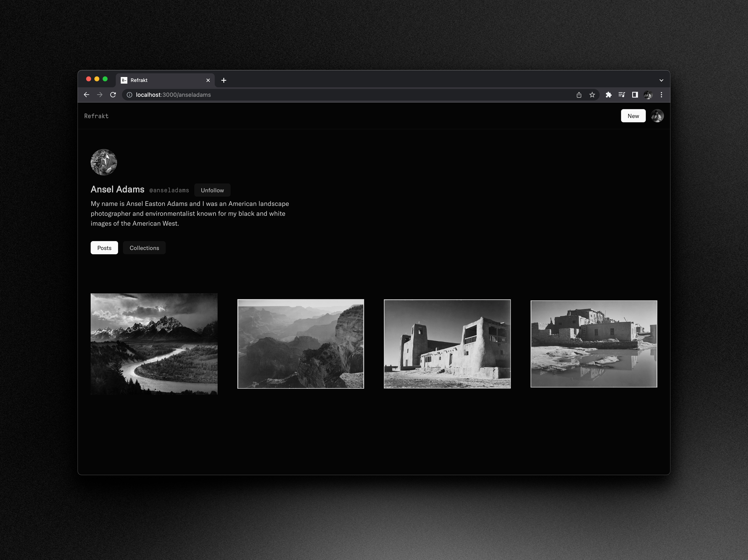Open the Chrome three-dot menu
Screen dimensions: 748x560
pos(661,95)
